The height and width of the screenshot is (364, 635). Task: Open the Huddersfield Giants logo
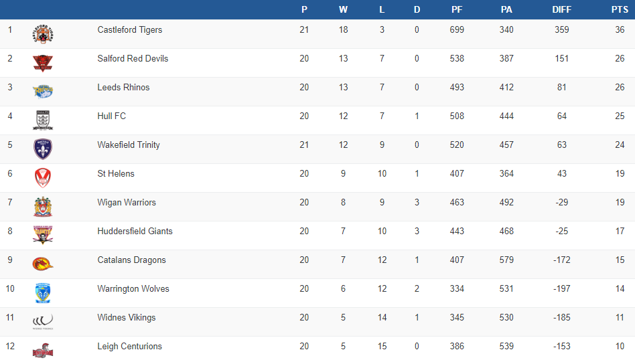(43, 235)
